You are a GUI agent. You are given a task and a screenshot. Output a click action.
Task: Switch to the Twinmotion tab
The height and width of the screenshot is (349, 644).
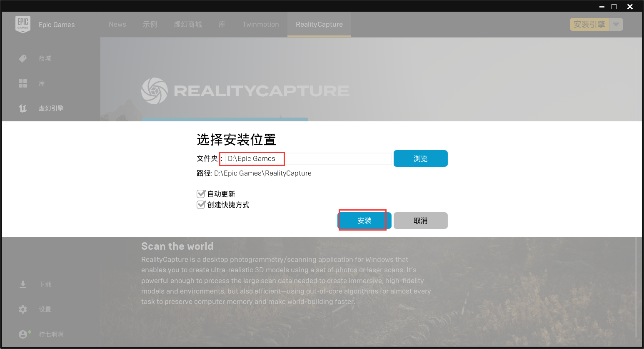click(x=260, y=24)
